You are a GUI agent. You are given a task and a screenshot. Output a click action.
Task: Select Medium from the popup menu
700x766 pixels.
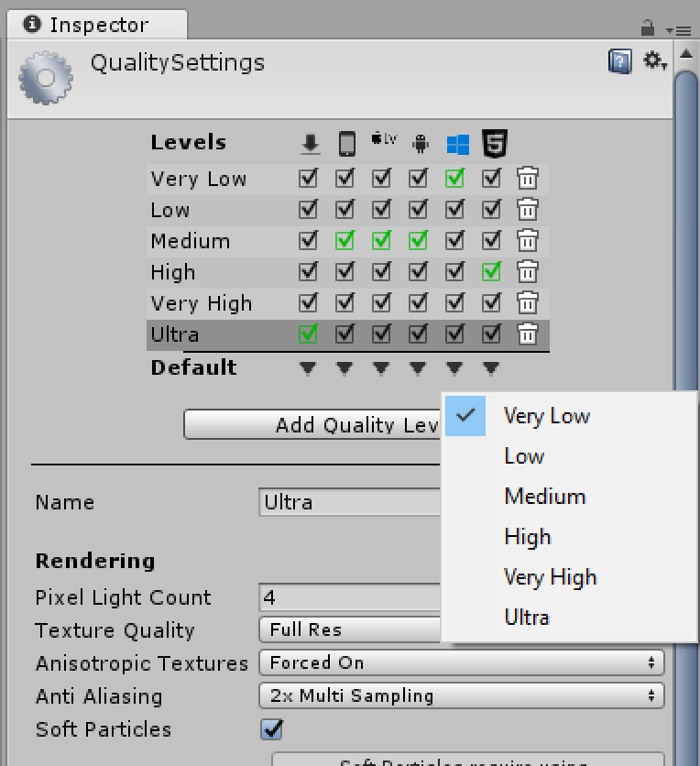coord(544,497)
